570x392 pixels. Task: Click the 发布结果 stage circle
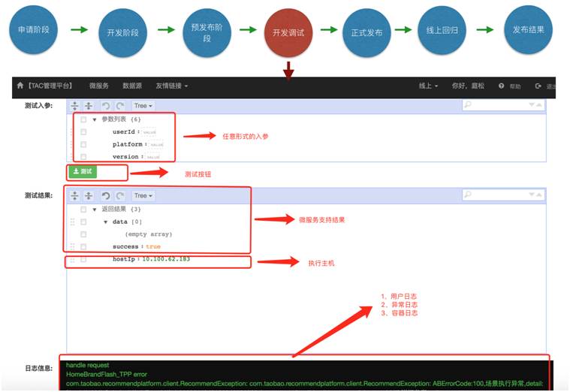click(528, 30)
